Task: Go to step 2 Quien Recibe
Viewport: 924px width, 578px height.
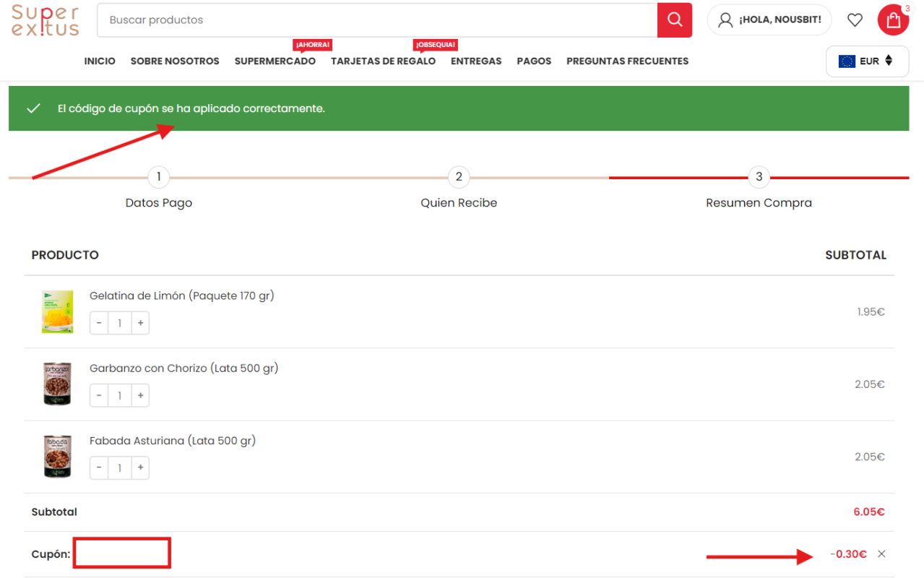Action: pos(459,177)
